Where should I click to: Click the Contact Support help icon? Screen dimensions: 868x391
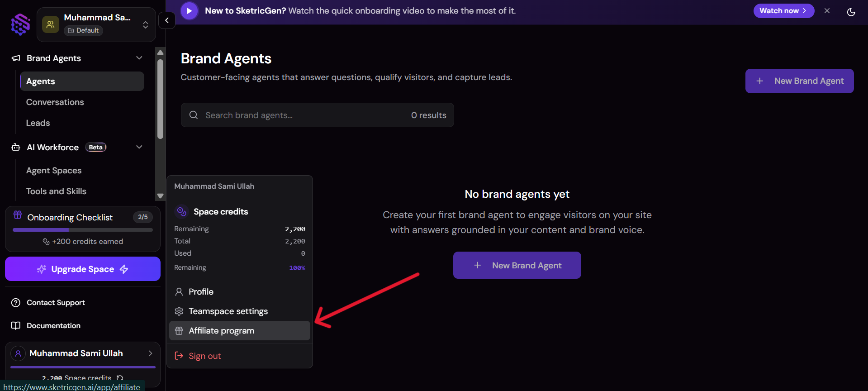(16, 303)
